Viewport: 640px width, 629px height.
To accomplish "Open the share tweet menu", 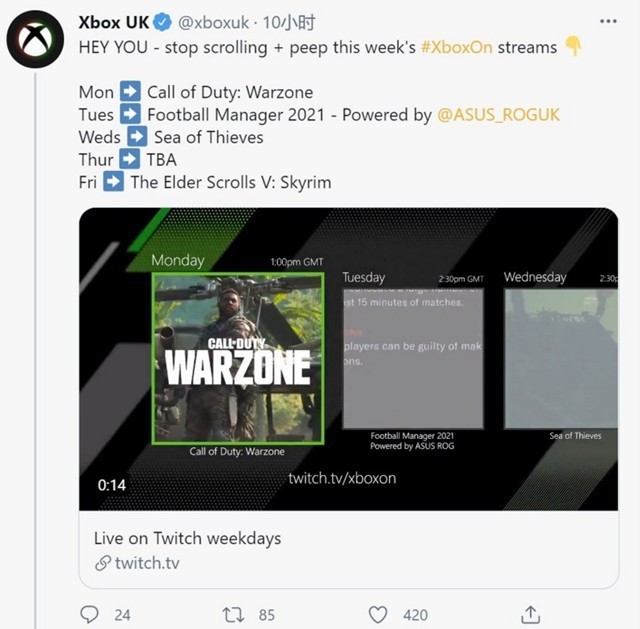I will 530,614.
